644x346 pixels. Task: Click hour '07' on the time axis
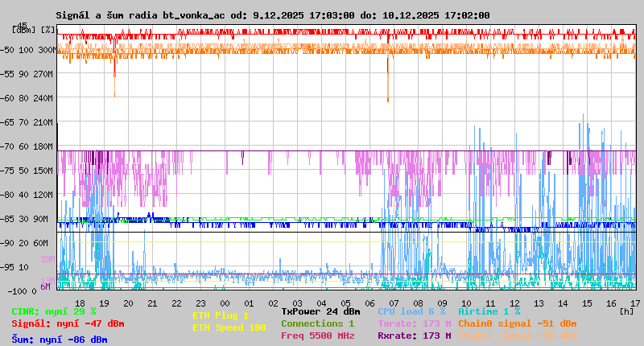(394, 303)
